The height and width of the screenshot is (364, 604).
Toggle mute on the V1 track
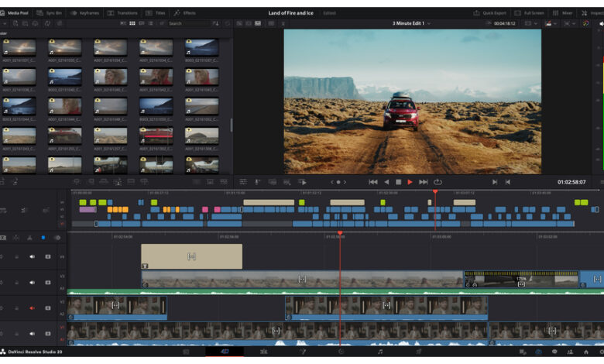click(x=33, y=334)
